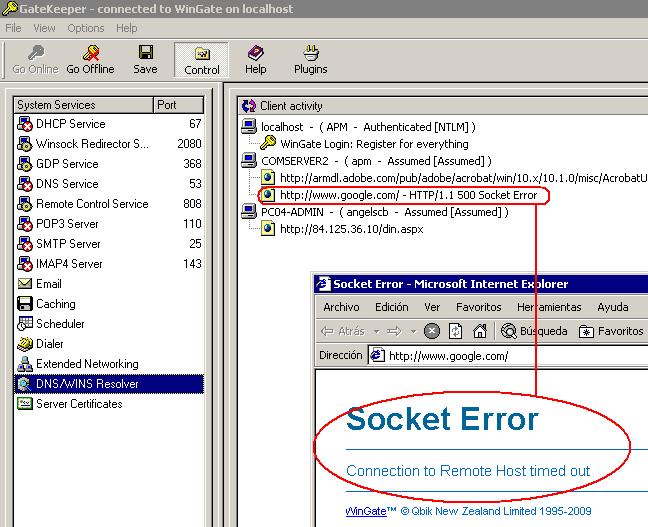648x527 pixels.
Task: Select the localhost computer icon
Action: [249, 126]
